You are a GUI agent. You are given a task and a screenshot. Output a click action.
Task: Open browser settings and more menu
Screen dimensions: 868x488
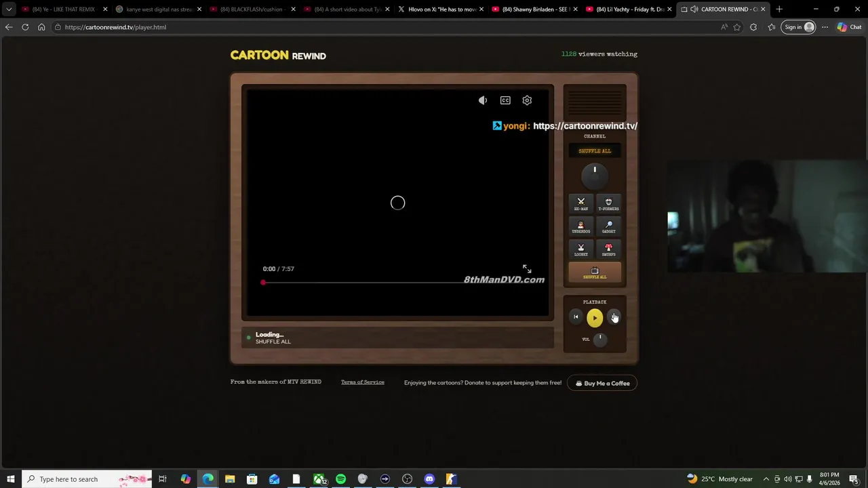point(825,27)
